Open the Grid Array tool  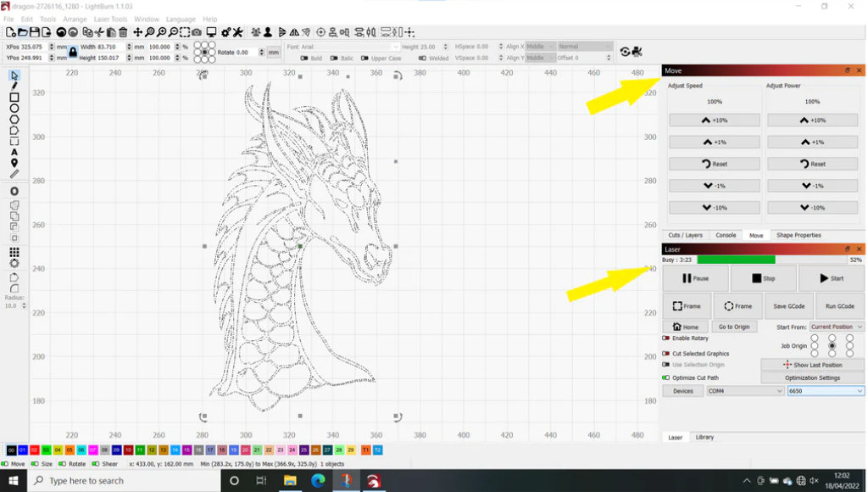(14, 252)
